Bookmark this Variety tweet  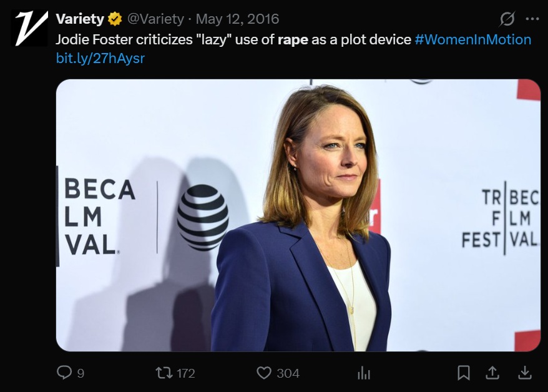[x=464, y=373]
